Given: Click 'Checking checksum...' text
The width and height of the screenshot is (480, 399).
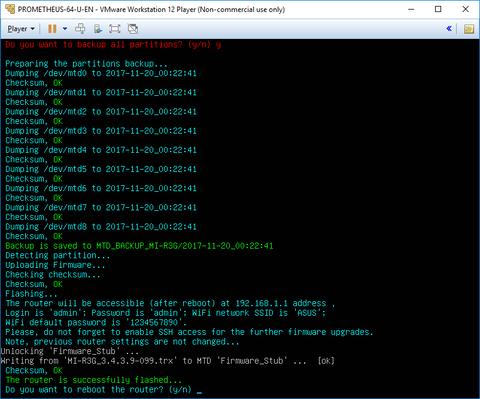Looking at the screenshot, I should click(53, 275).
